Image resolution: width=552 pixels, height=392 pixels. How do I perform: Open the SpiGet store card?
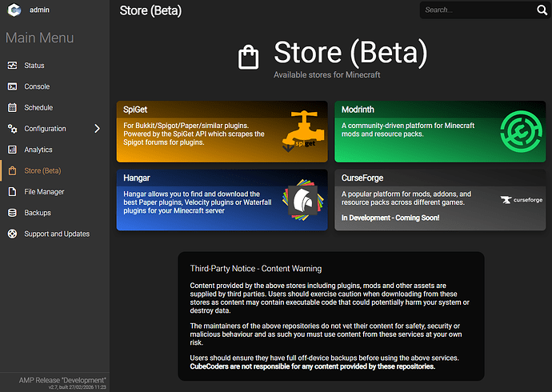[222, 132]
